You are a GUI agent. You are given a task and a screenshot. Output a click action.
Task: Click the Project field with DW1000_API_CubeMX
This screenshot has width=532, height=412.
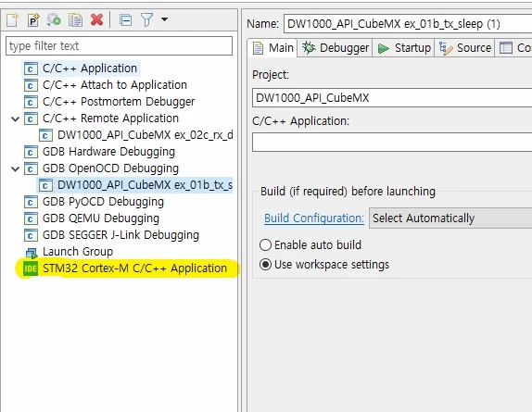click(x=392, y=98)
